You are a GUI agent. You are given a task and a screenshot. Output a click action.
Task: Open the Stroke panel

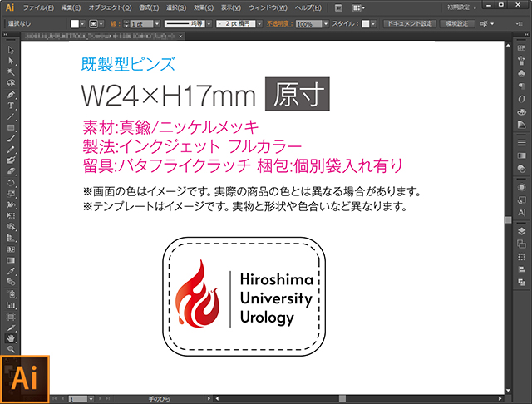[x=521, y=143]
